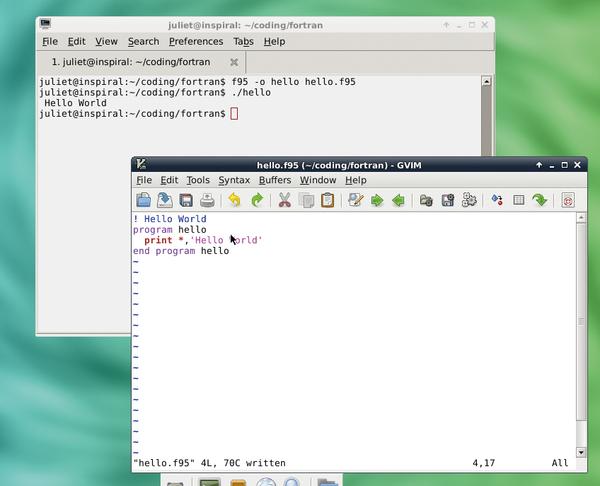Click the Jump to Tag green arrow icon
Screen dimensions: 600x486
pos(540,200)
